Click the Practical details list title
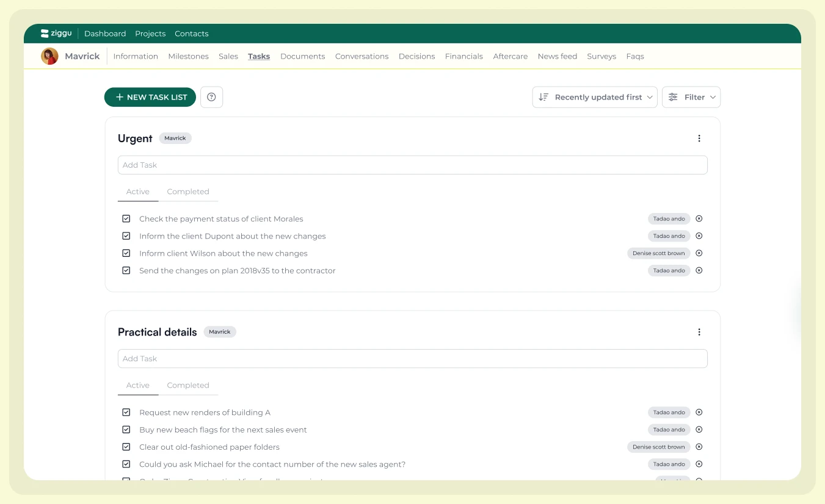Image resolution: width=825 pixels, height=504 pixels. pos(158,332)
